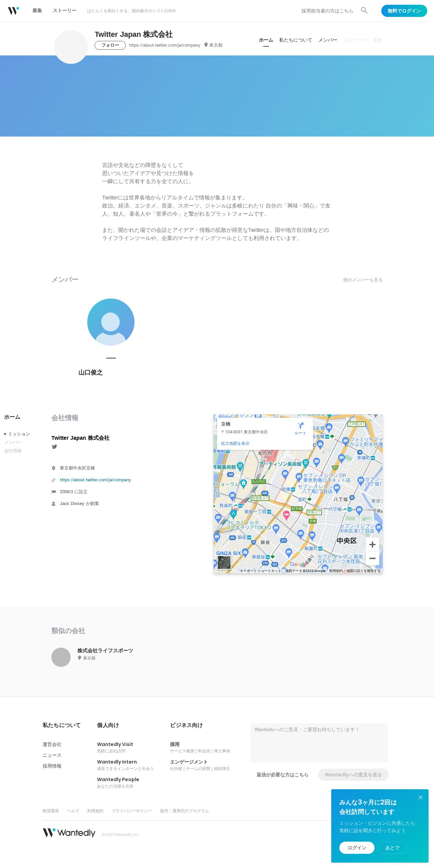
Task: Click the Jack Dorsey が創業 text
Action: click(79, 504)
